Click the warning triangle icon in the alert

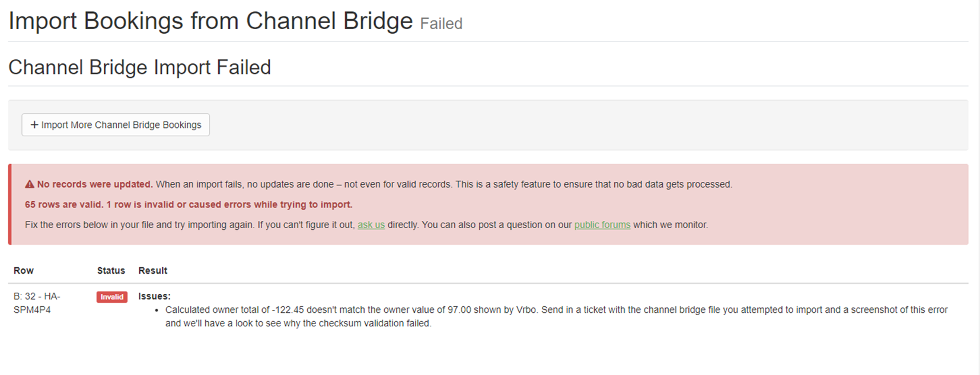point(30,185)
